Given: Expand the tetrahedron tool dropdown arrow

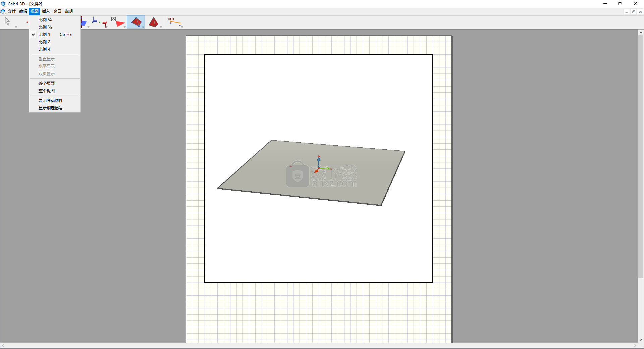Looking at the screenshot, I should (143, 27).
